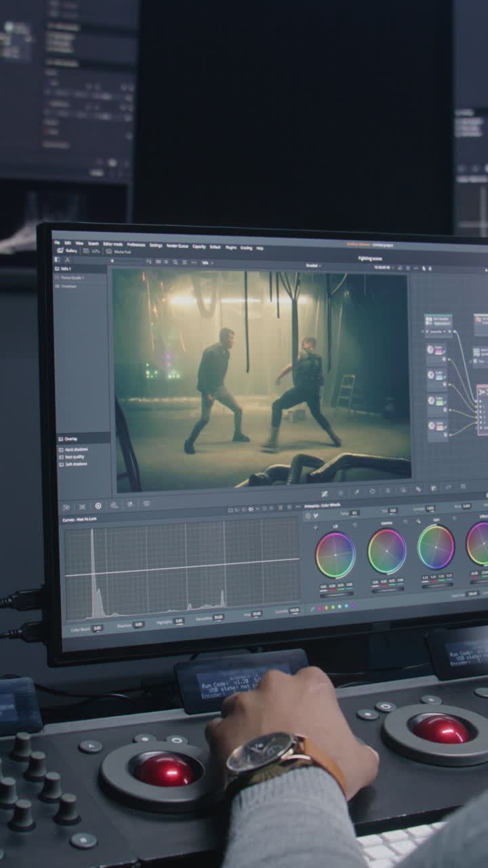Click the Lift master slider under wheel
The image size is (488, 868).
coord(336,595)
